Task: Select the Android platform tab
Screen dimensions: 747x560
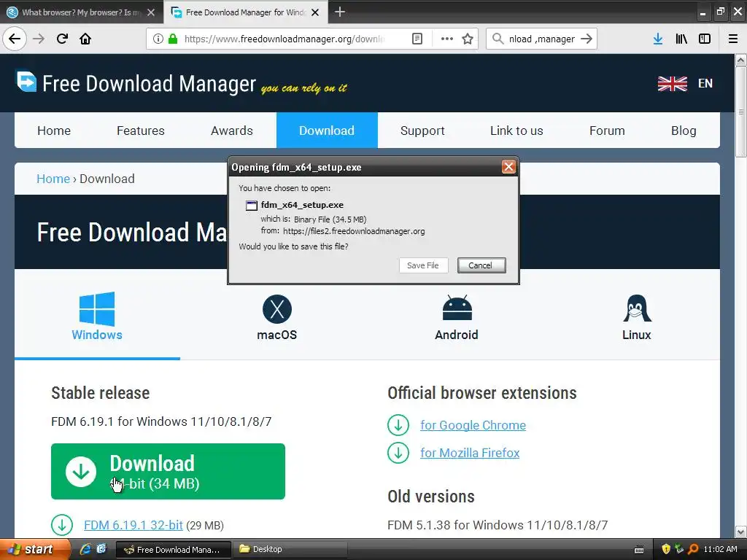Action: click(457, 318)
